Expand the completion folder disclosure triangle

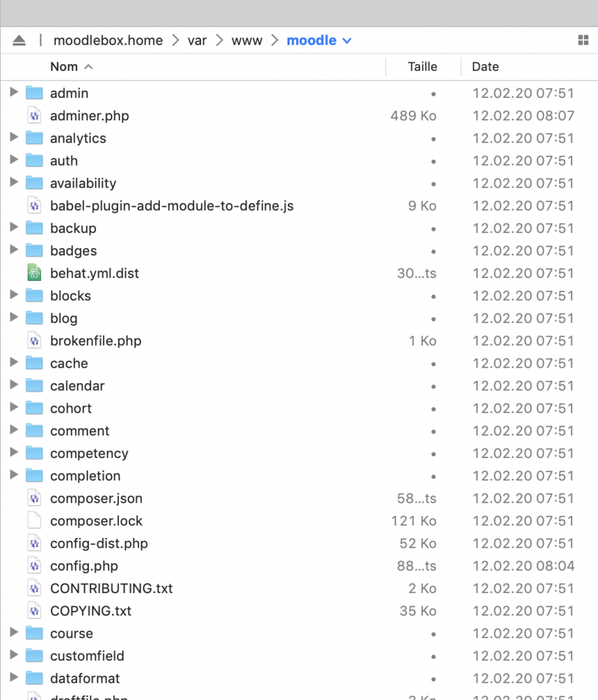pyautogui.click(x=14, y=474)
